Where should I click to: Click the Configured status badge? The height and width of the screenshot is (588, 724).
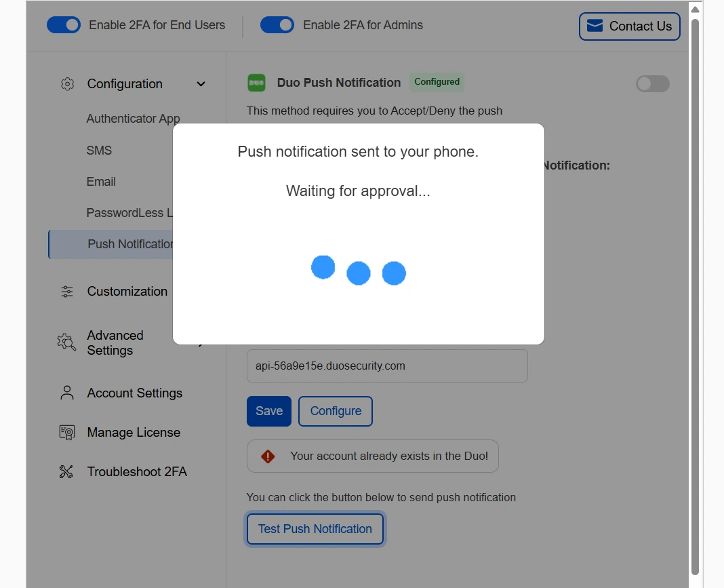pos(437,82)
